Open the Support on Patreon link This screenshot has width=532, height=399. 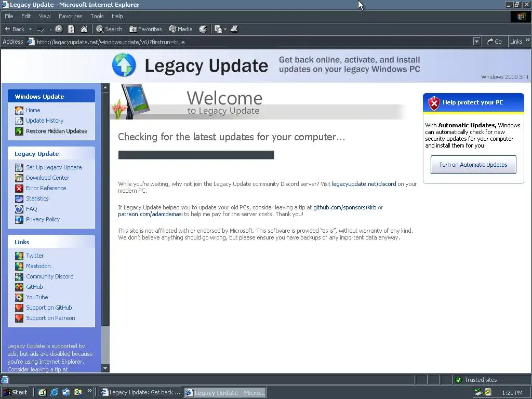pyautogui.click(x=50, y=318)
